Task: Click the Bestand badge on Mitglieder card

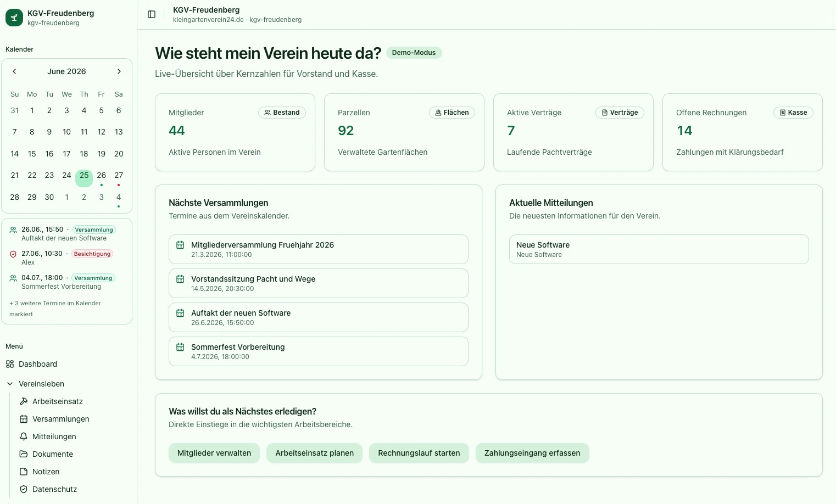Action: 282,113
